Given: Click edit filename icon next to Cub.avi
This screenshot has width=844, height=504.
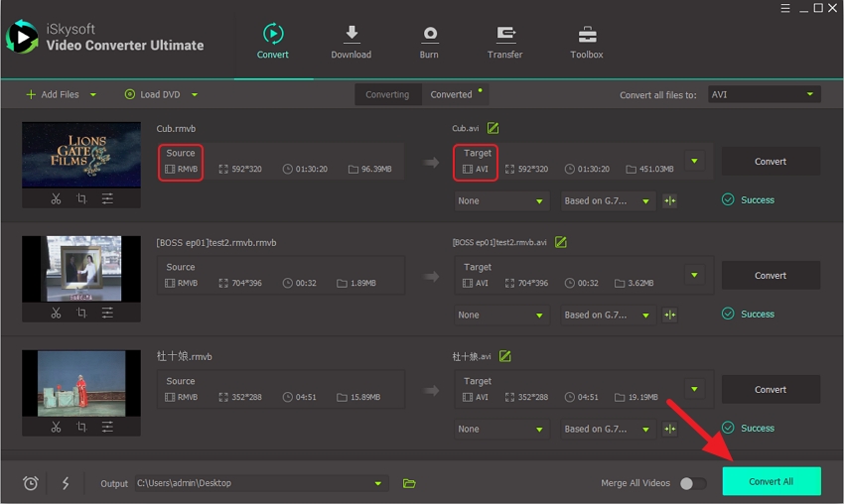Looking at the screenshot, I should coord(493,128).
